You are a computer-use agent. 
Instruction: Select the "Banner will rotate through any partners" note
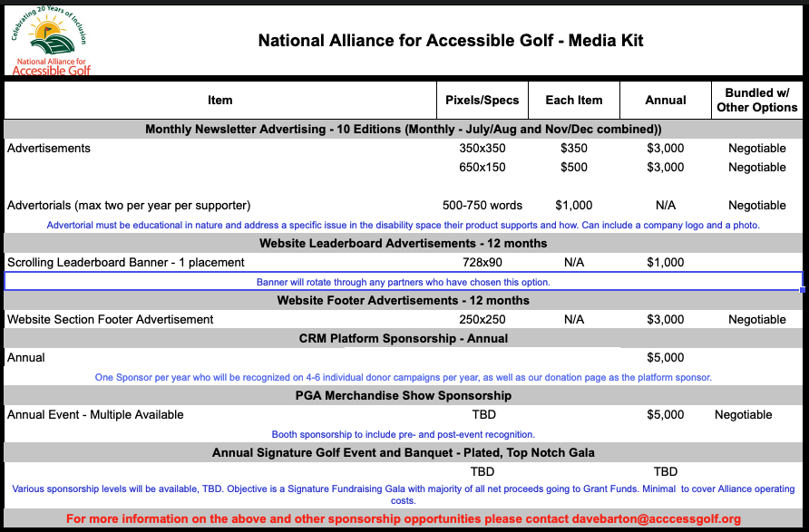[x=404, y=282]
